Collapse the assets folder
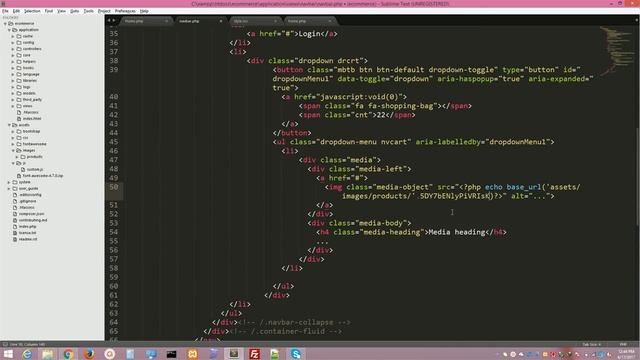This screenshot has height=360, width=640. click(x=9, y=125)
